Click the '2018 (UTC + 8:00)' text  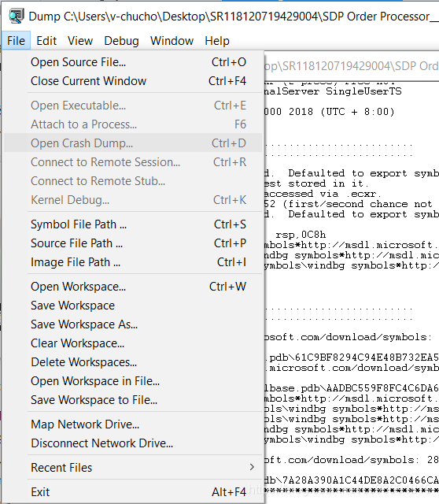tap(341, 112)
